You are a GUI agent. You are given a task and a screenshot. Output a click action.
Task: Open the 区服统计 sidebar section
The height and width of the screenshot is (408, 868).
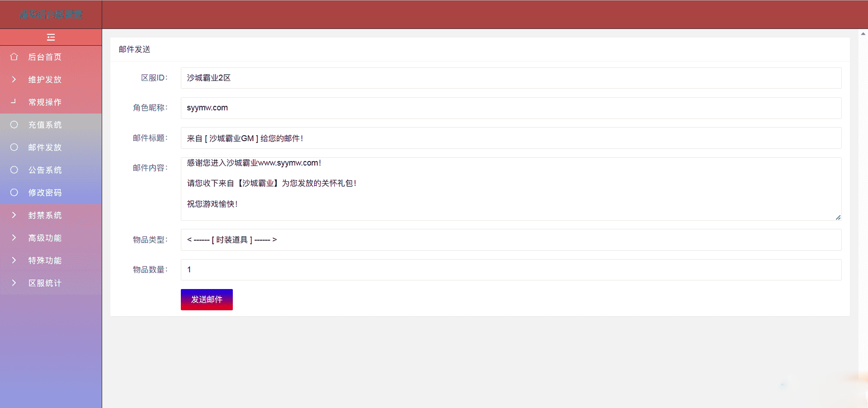pyautogui.click(x=51, y=283)
